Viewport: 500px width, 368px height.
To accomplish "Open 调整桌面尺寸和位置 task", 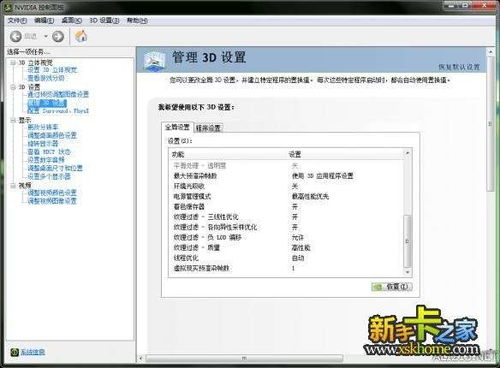I will (55, 168).
